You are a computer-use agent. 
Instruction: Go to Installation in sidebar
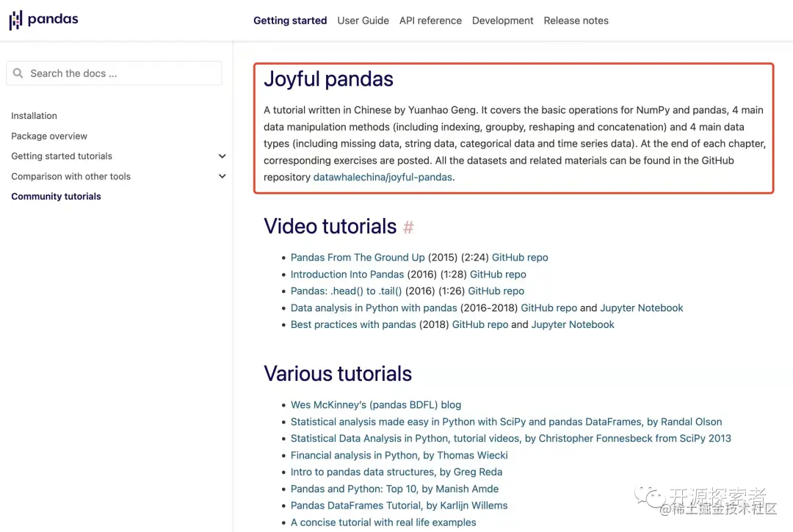(x=34, y=116)
